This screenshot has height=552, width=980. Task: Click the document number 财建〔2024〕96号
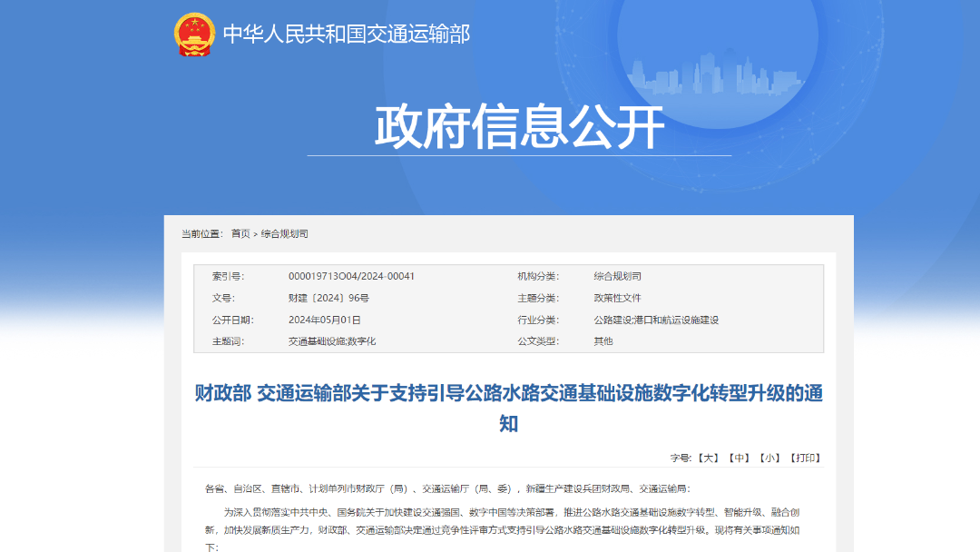[x=328, y=298]
